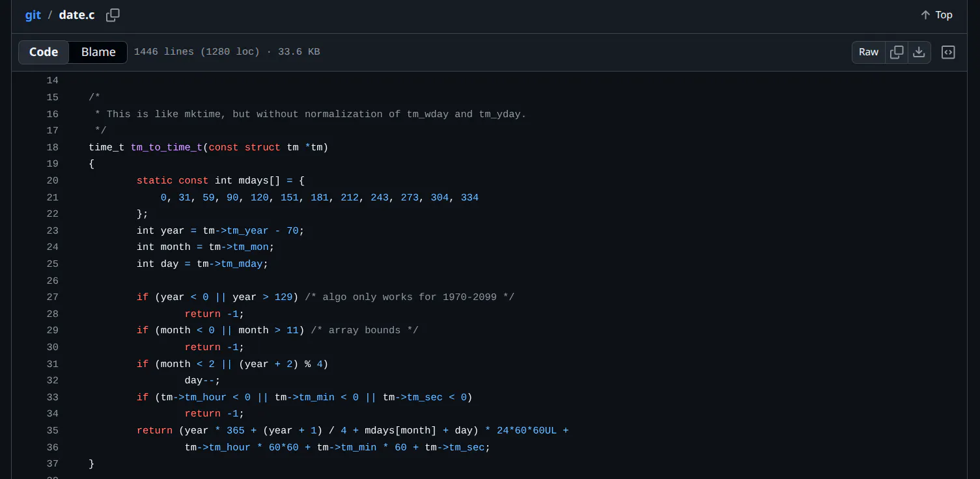Click line number 21
Image resolution: width=980 pixels, height=479 pixels.
click(52, 197)
